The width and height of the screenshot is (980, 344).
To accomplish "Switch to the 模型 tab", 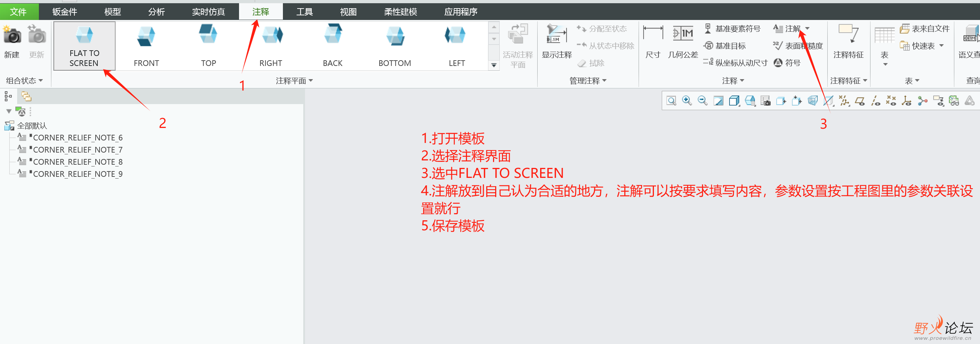I will click(113, 12).
